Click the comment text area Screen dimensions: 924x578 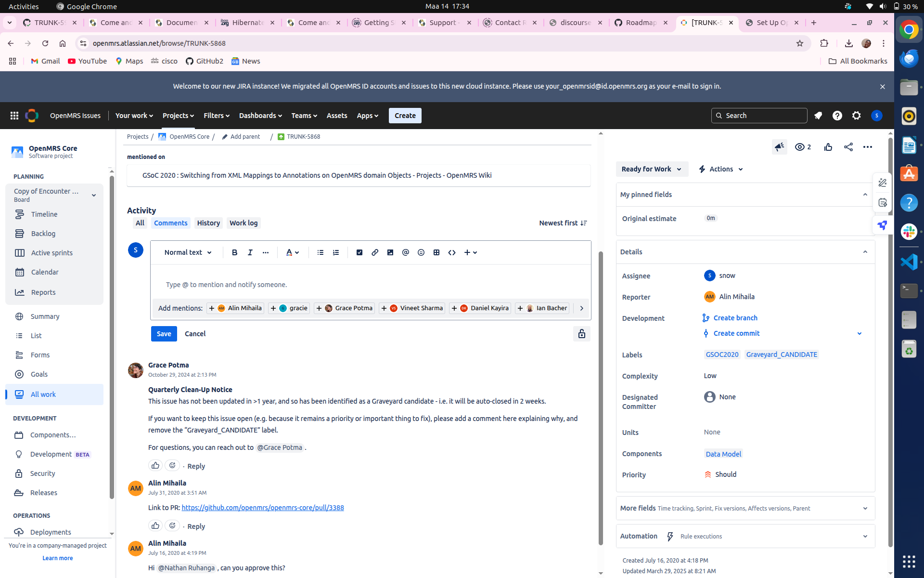371,285
